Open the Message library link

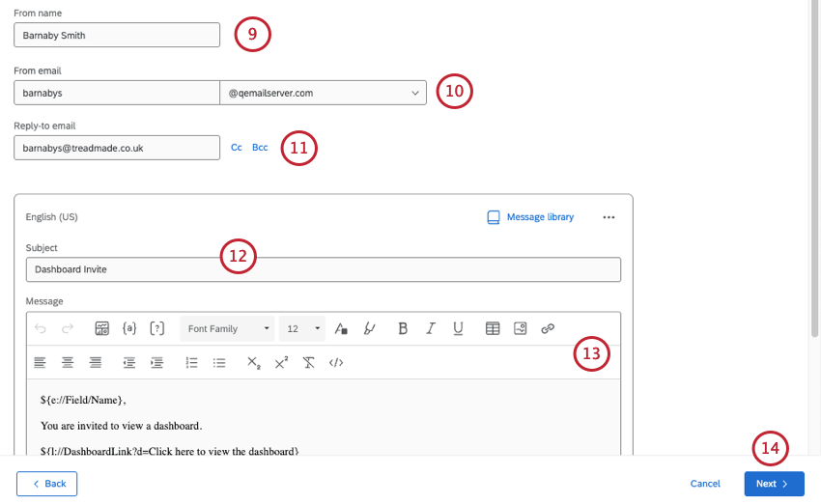[x=540, y=217]
